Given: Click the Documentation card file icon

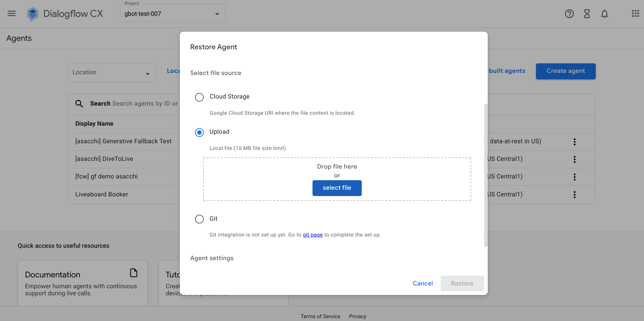Looking at the screenshot, I should tap(133, 272).
